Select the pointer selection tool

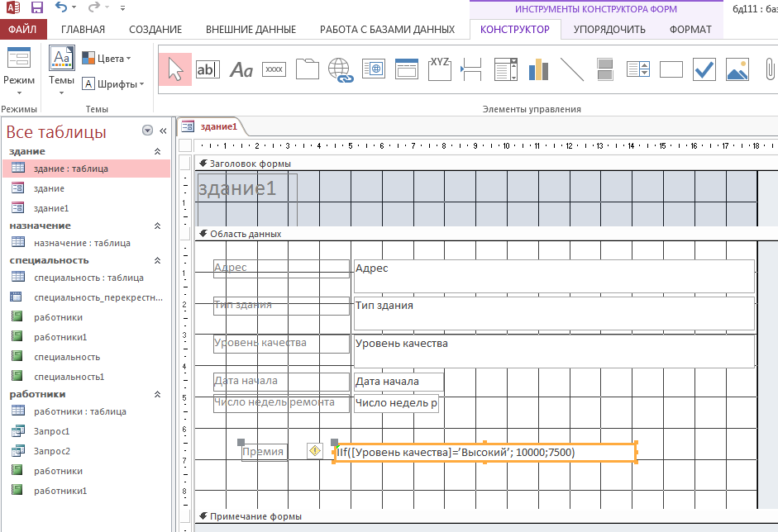click(x=175, y=69)
